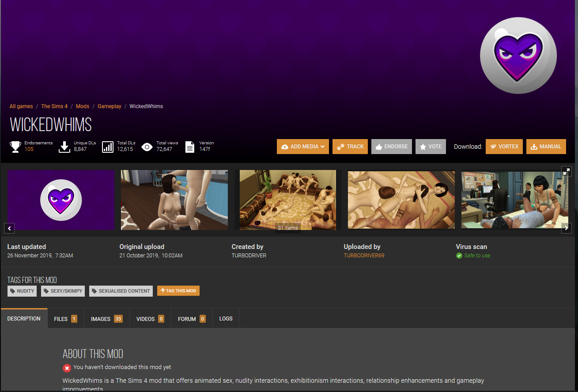Click the TAG THIS MOD button

point(178,290)
